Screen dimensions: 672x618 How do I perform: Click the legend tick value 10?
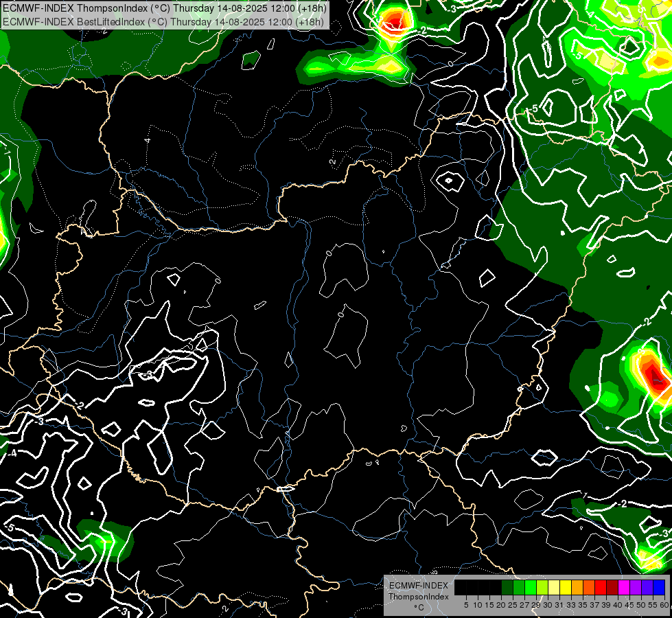tap(478, 605)
